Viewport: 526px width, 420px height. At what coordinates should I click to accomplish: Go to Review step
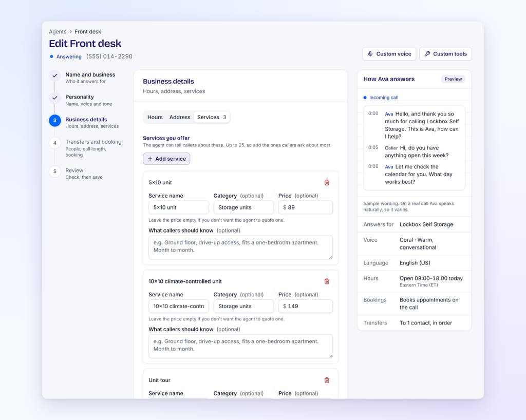tap(84, 174)
